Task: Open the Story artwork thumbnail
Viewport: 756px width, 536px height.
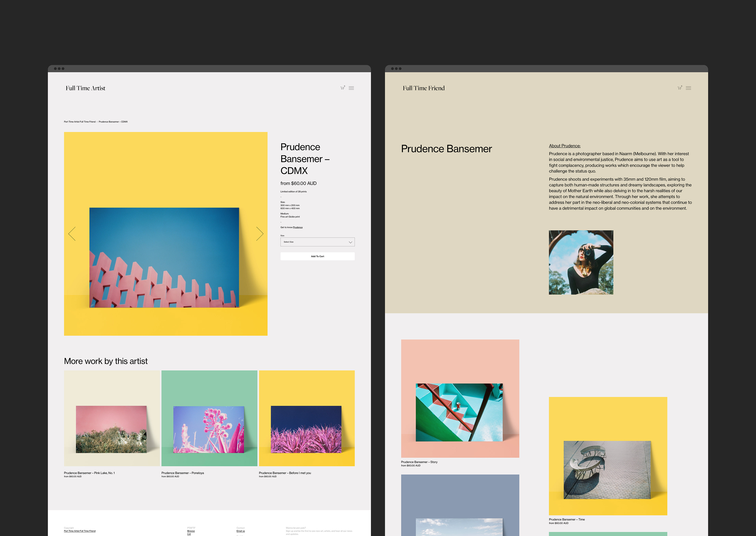Action: click(460, 398)
